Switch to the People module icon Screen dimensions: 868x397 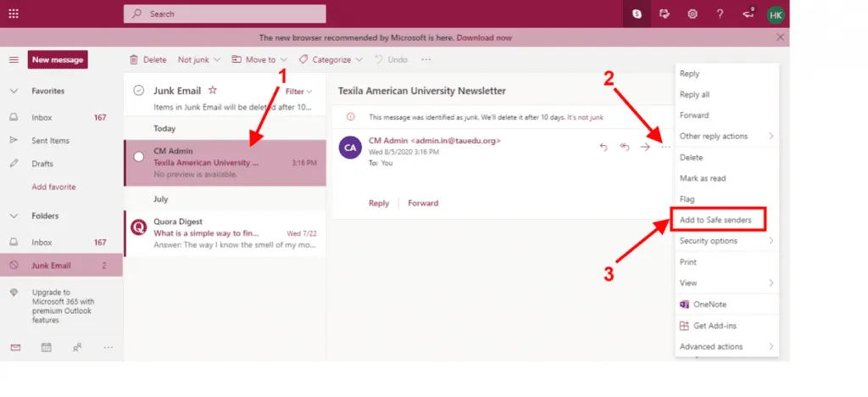coord(77,347)
